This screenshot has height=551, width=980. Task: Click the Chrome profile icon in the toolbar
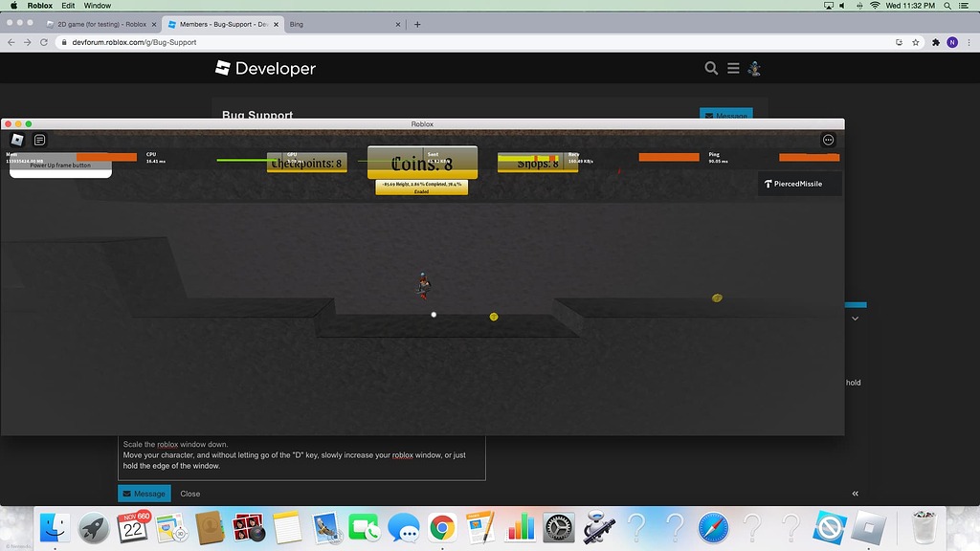952,42
